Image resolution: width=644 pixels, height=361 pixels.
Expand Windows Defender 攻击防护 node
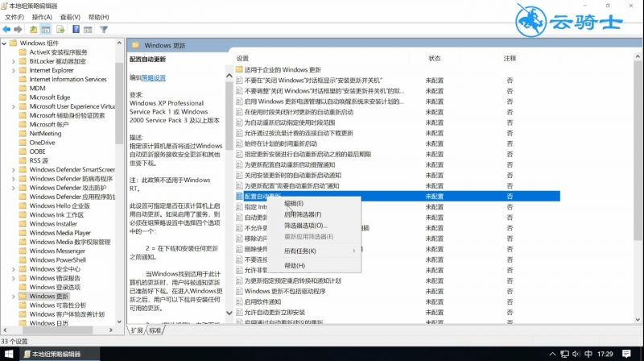click(x=14, y=188)
